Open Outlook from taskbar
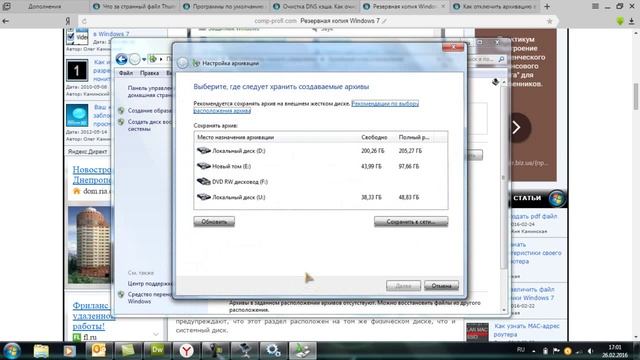The image size is (640, 360). point(99,350)
